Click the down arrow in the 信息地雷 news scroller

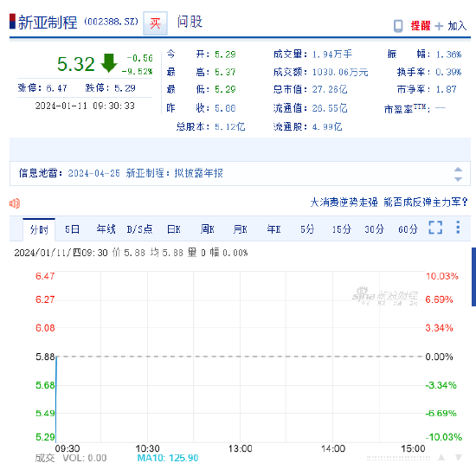[x=458, y=179]
